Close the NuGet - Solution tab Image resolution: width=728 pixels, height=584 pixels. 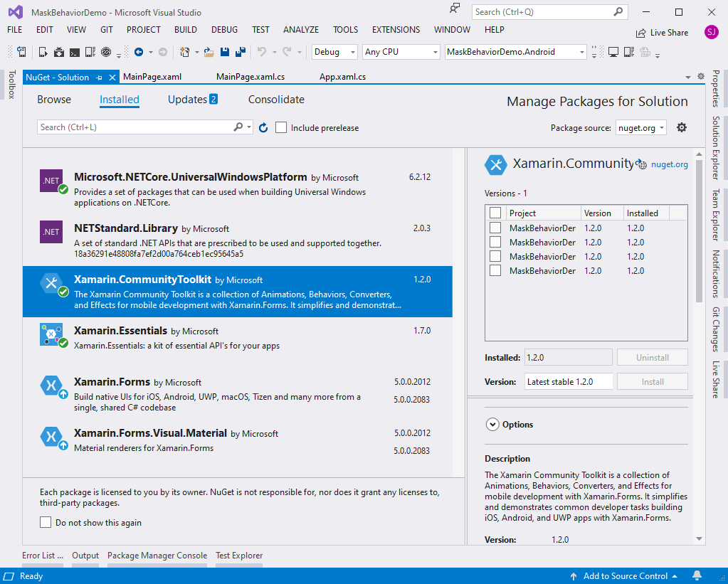point(112,77)
